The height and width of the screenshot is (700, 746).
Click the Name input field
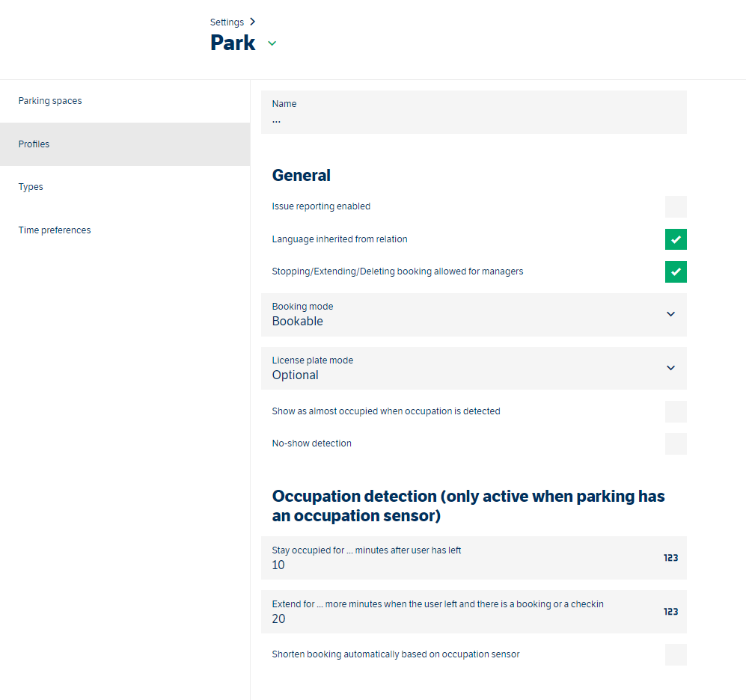tap(474, 112)
